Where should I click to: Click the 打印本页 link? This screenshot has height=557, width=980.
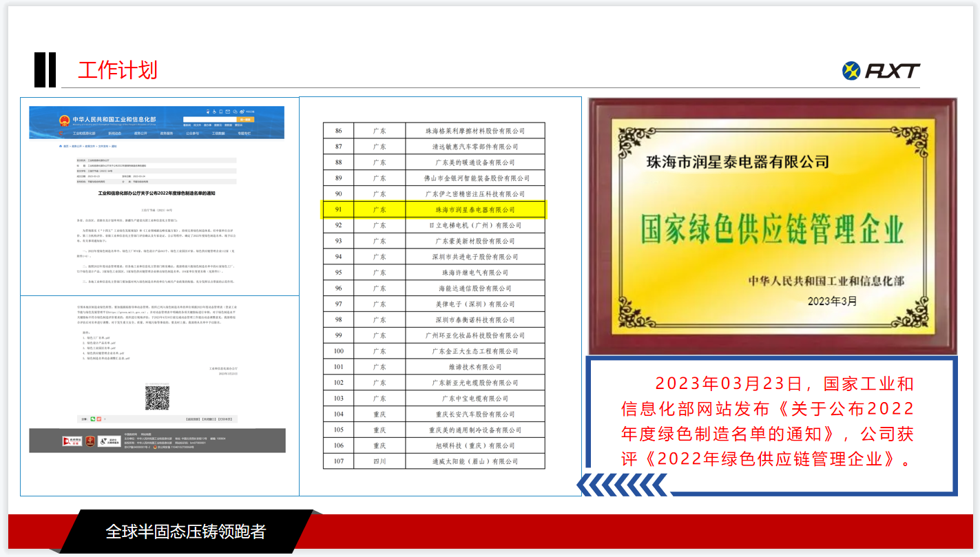225,419
